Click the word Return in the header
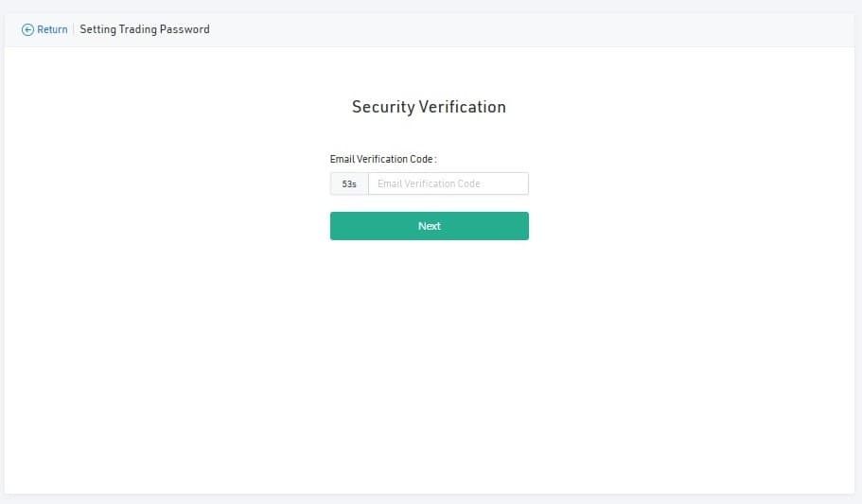 (52, 29)
